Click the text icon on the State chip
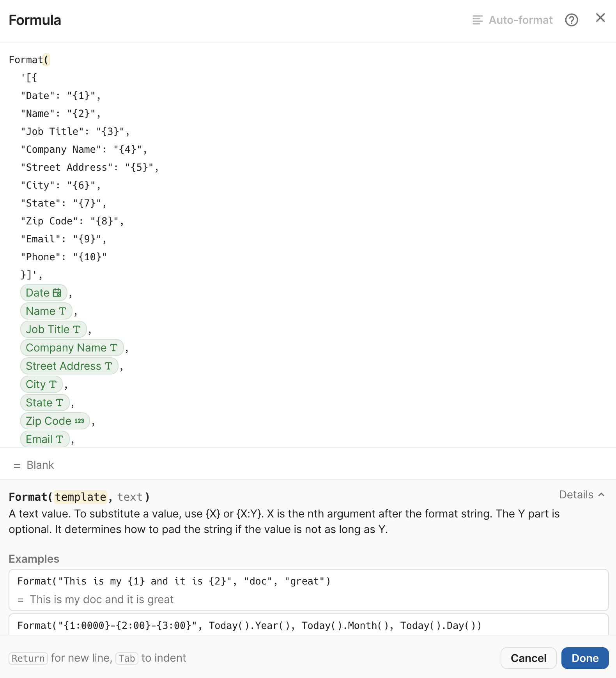616x678 pixels. pyautogui.click(x=59, y=403)
